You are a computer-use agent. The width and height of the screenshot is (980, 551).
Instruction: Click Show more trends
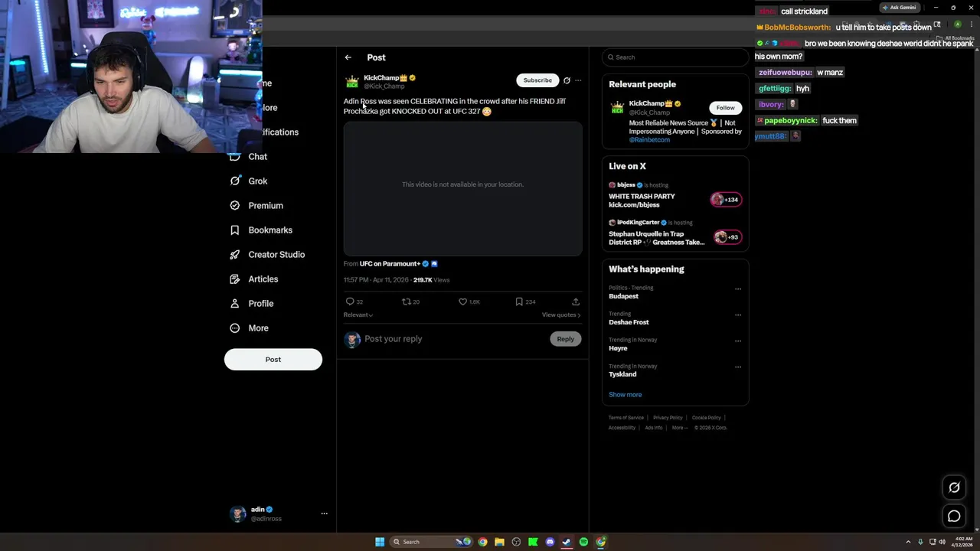(625, 395)
